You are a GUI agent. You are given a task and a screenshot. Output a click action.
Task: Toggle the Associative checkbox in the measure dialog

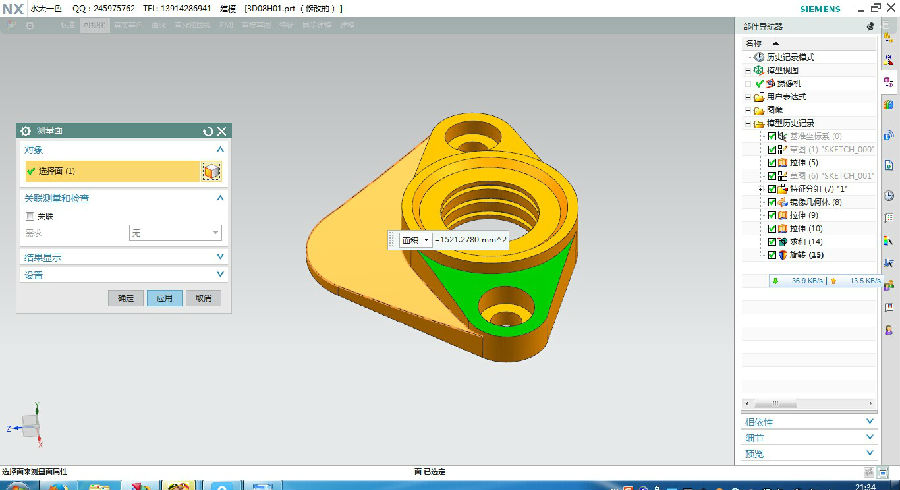tap(29, 216)
